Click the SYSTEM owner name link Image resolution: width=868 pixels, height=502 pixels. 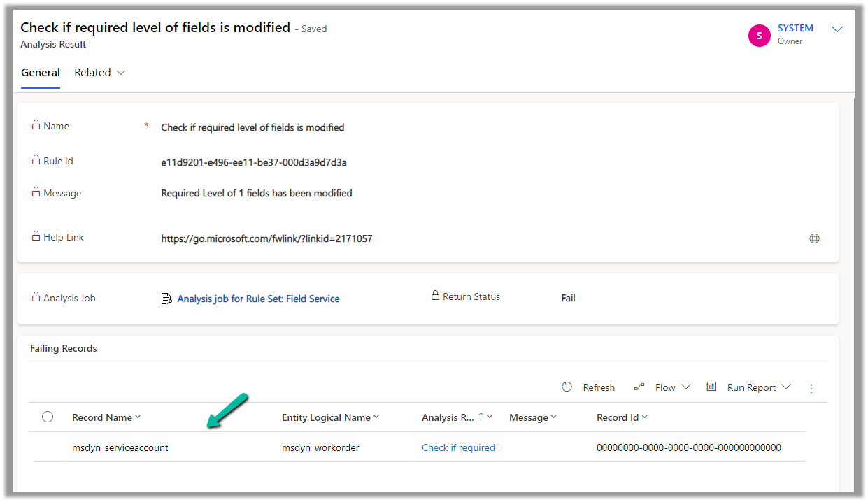pos(795,29)
